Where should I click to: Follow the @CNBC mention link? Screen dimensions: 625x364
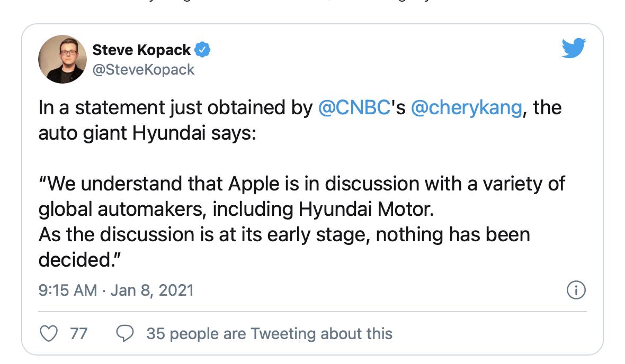(354, 108)
